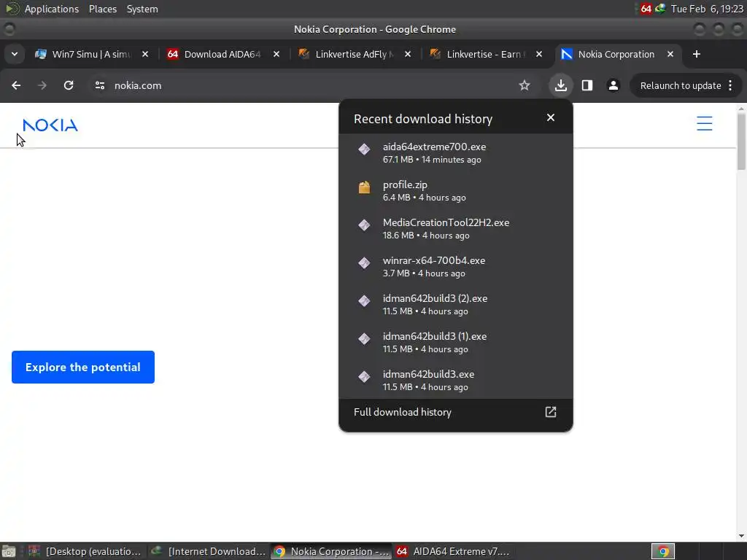Image resolution: width=747 pixels, height=560 pixels.
Task: Switch to AIDA64 Extreme taskbar window
Action: [452, 551]
